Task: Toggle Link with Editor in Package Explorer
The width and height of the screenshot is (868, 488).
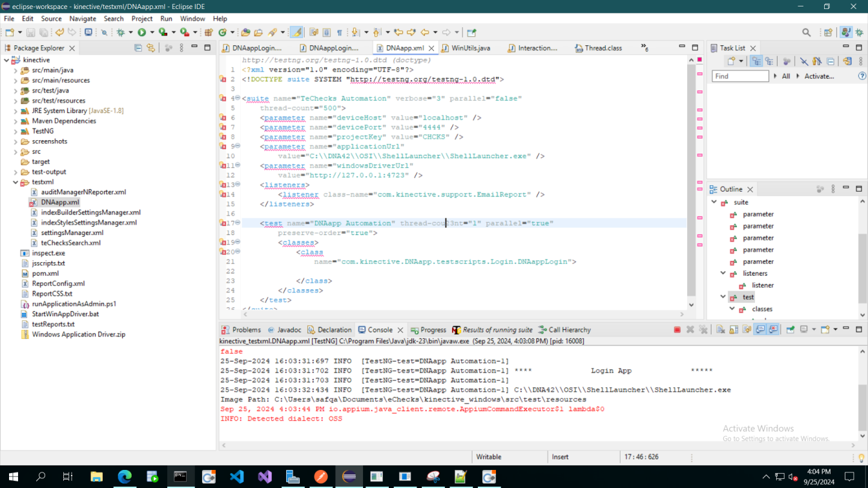Action: (151, 48)
